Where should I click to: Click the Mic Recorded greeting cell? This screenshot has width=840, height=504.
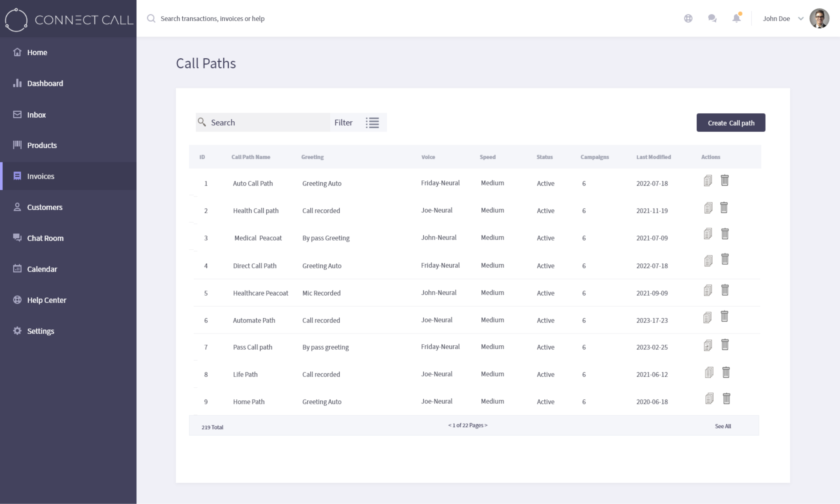click(x=321, y=293)
